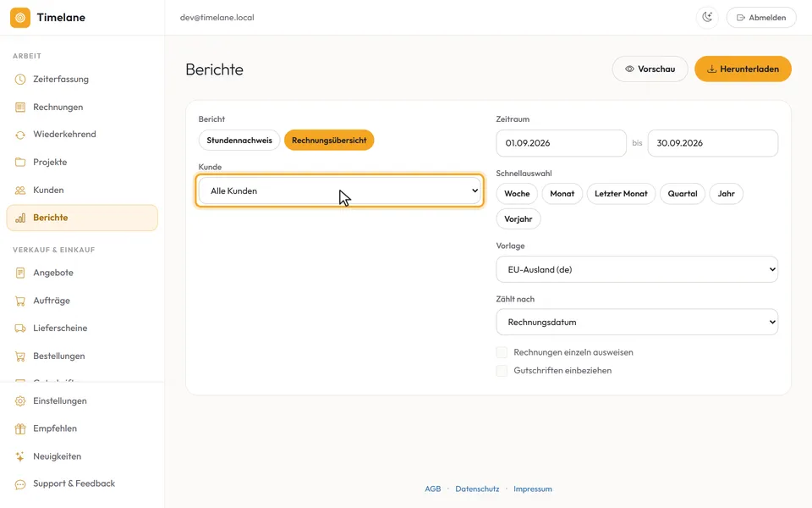Click the start date field 01.09.2026

point(562,143)
